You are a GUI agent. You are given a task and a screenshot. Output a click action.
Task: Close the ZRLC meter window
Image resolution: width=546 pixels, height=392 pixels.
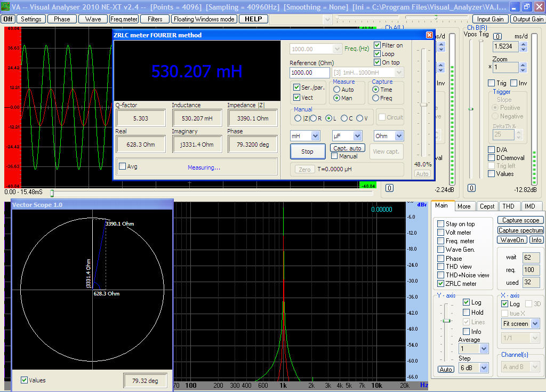click(x=429, y=35)
